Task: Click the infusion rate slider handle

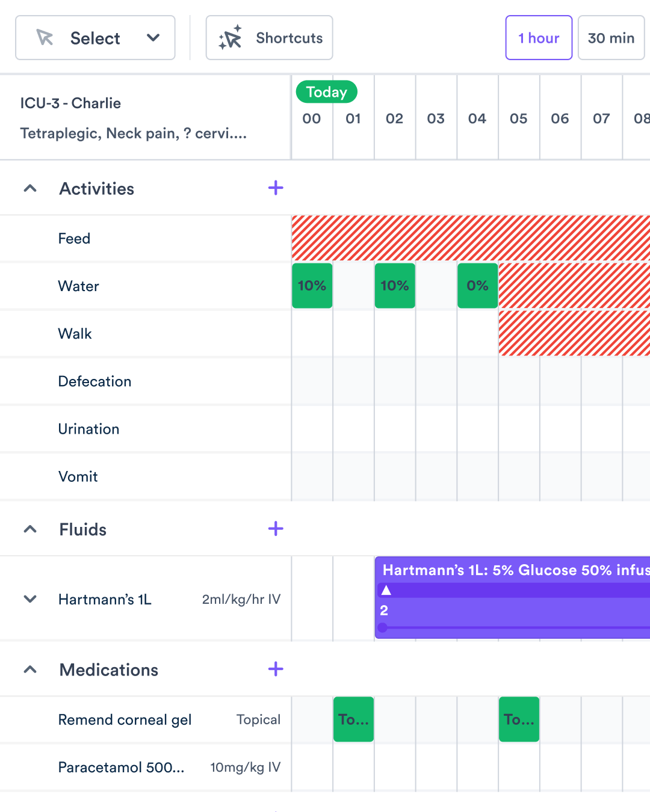Action: click(382, 628)
